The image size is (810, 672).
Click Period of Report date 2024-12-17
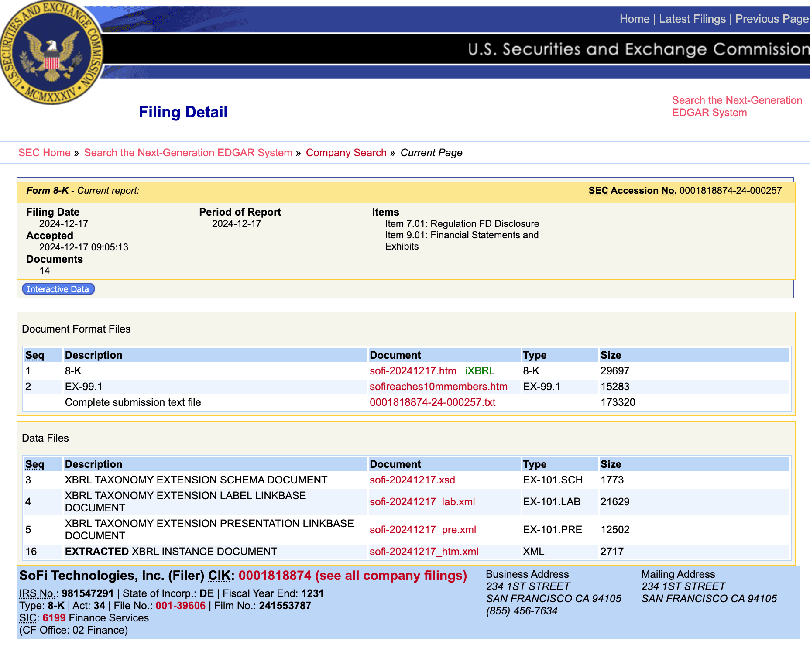237,224
